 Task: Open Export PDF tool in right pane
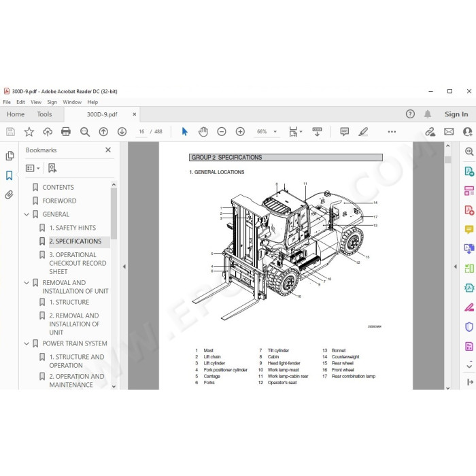(469, 171)
